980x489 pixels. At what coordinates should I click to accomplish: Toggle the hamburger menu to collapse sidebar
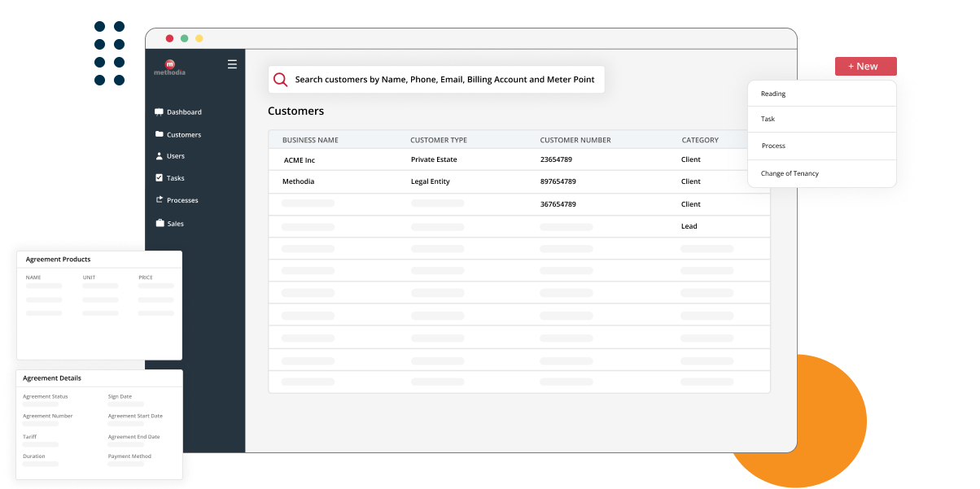(x=232, y=63)
